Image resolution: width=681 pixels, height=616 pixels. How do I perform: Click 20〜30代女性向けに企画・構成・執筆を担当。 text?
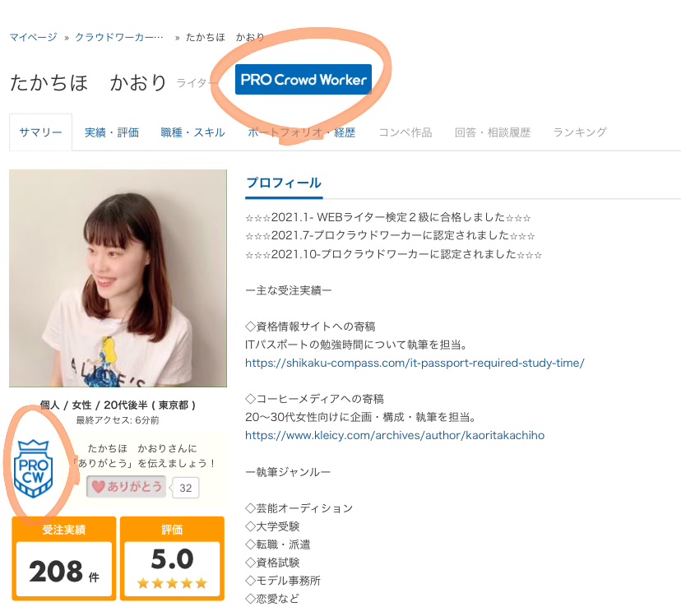(360, 417)
